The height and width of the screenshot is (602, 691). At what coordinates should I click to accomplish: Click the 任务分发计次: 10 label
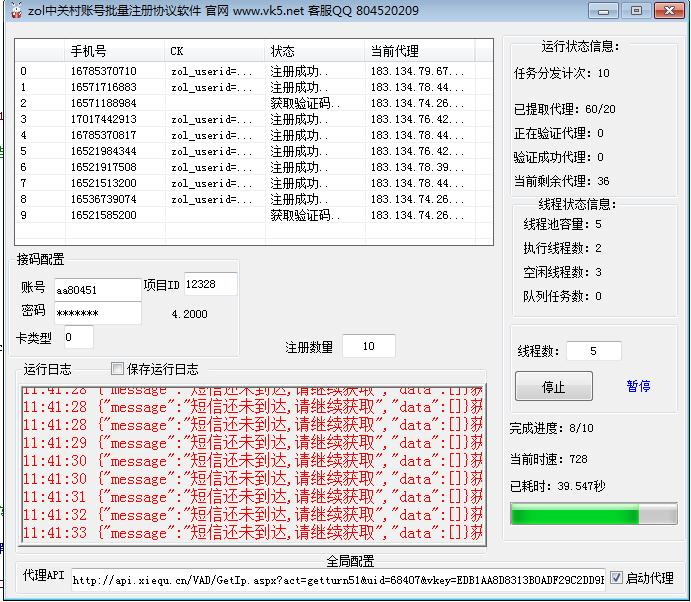(x=562, y=73)
